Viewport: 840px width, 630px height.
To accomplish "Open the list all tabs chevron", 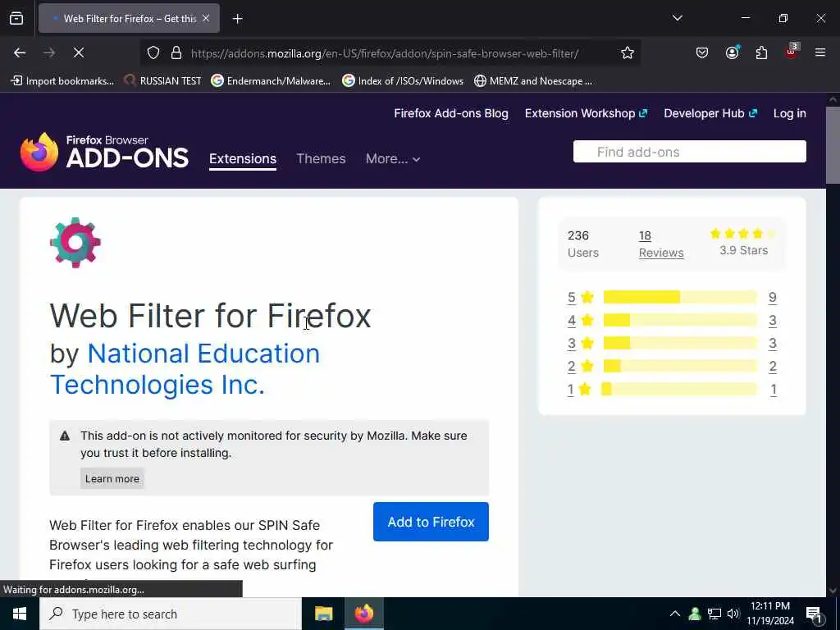I will (677, 18).
